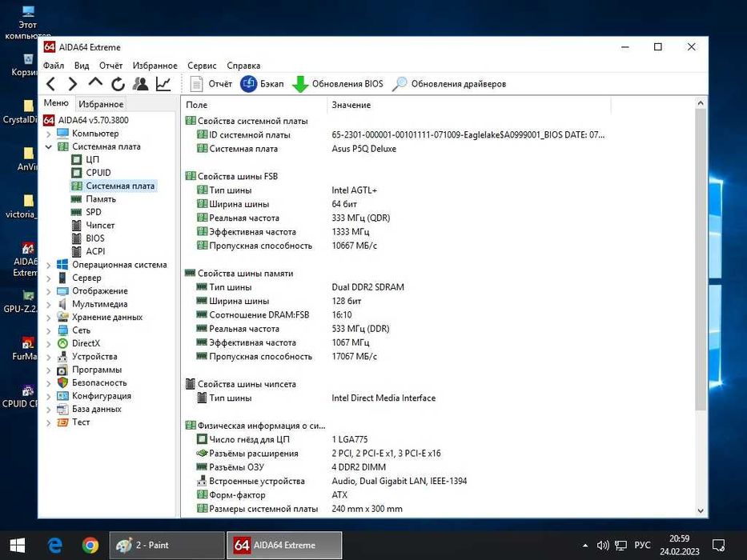Screen dimensions: 747x560
Task: Click the volume speaker tray icon
Action: pyautogui.click(x=603, y=546)
